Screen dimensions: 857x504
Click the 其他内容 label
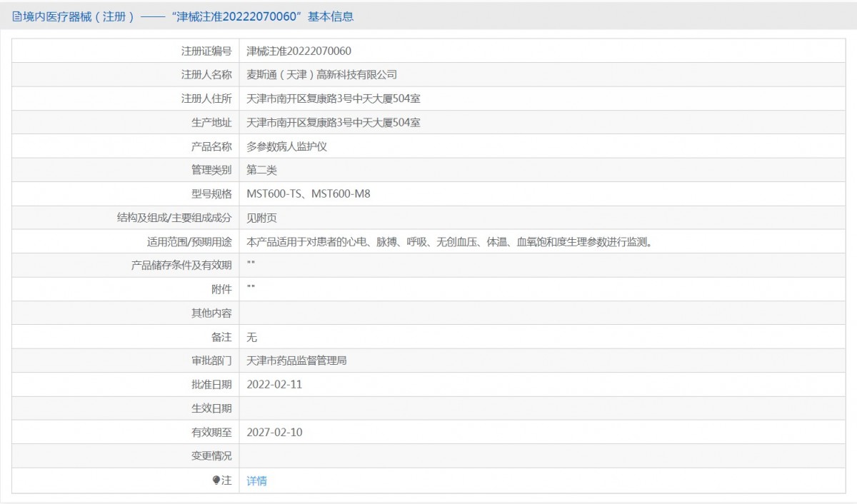click(x=211, y=313)
